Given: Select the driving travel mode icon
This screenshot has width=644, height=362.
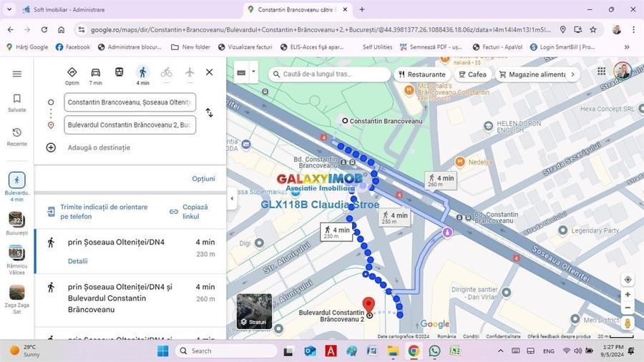Looking at the screenshot, I should [x=95, y=73].
